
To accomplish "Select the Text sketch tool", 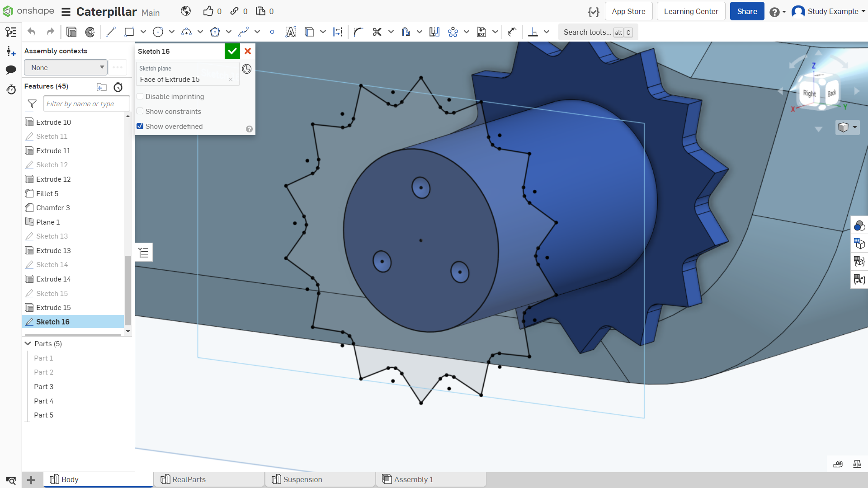I will pos(291,32).
